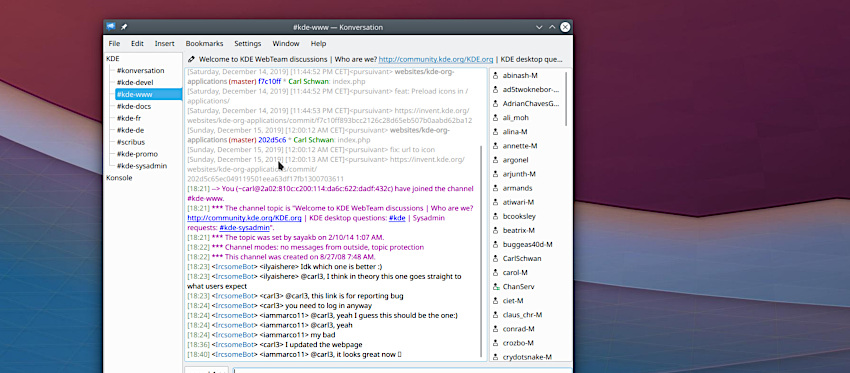Switch to the #scribus channel
This screenshot has height=373, width=850.
(x=130, y=142)
